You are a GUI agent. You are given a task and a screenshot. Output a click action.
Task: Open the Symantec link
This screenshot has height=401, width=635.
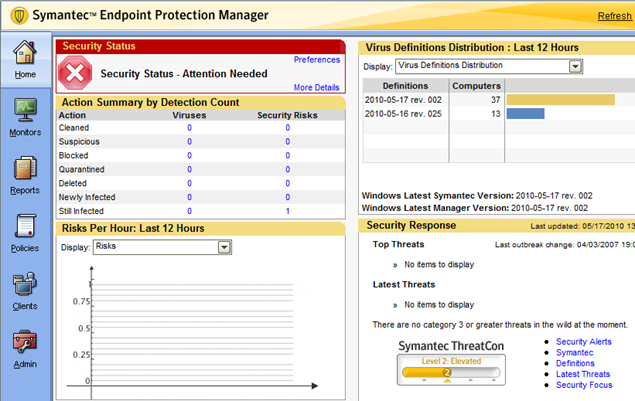coord(574,353)
